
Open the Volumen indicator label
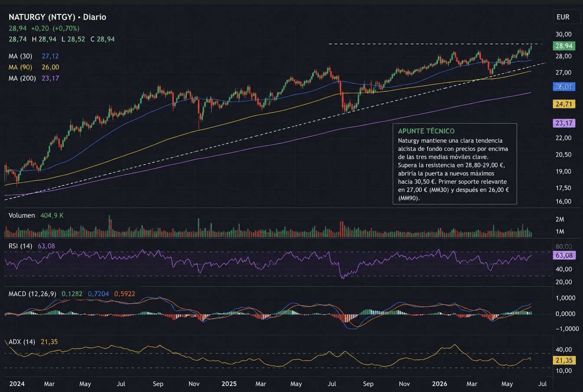[22, 215]
